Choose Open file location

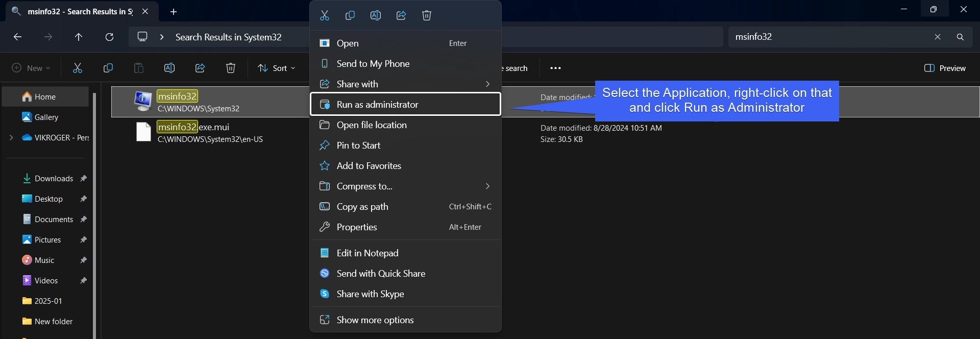405,125
